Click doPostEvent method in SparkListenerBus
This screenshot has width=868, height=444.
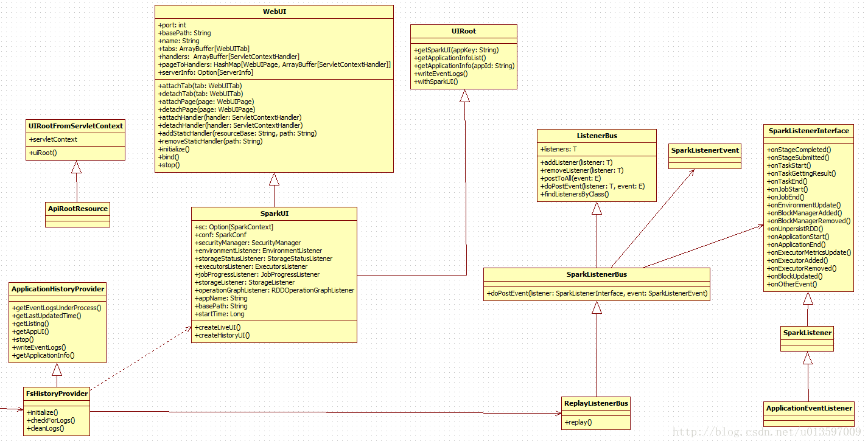pos(597,293)
